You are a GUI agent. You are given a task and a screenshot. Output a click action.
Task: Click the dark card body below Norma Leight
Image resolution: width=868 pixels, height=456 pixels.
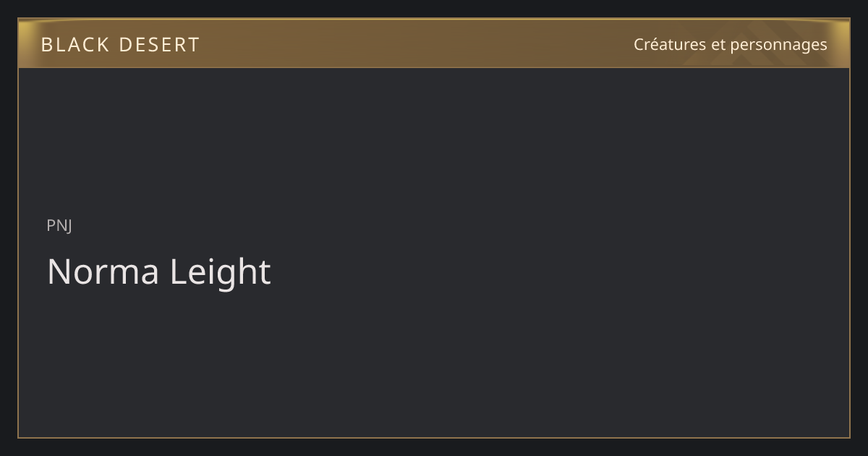pos(434,362)
